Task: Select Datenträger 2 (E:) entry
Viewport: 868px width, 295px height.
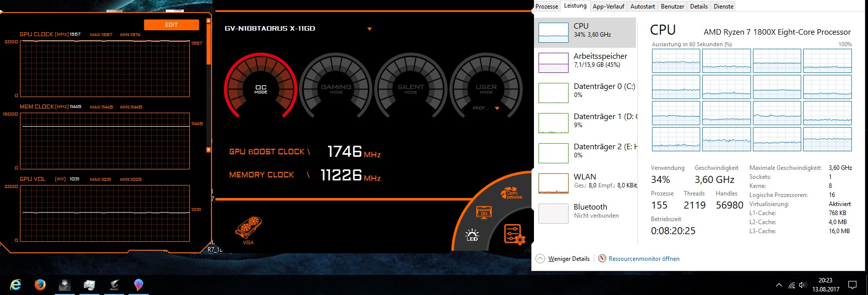Action: (585, 153)
